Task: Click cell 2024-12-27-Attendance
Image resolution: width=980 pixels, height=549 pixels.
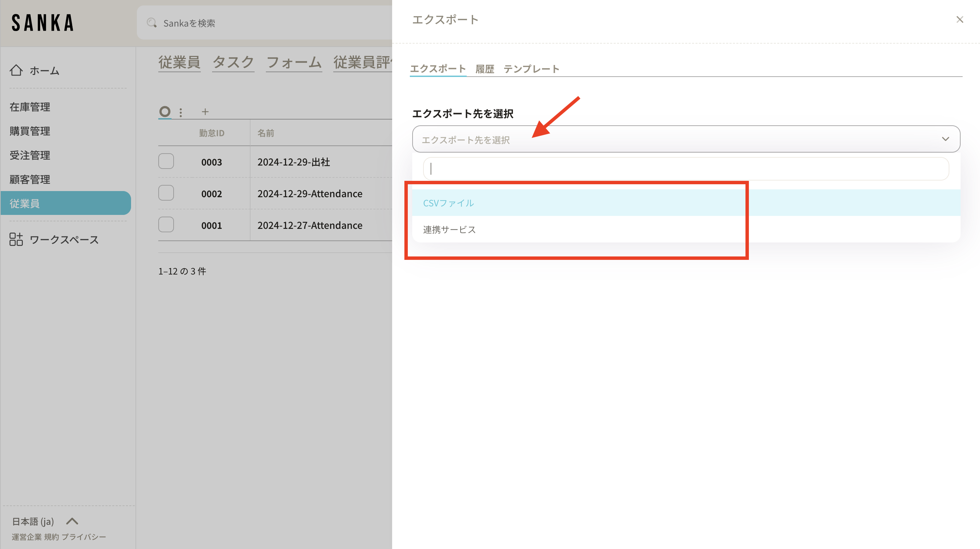Action: pyautogui.click(x=310, y=225)
